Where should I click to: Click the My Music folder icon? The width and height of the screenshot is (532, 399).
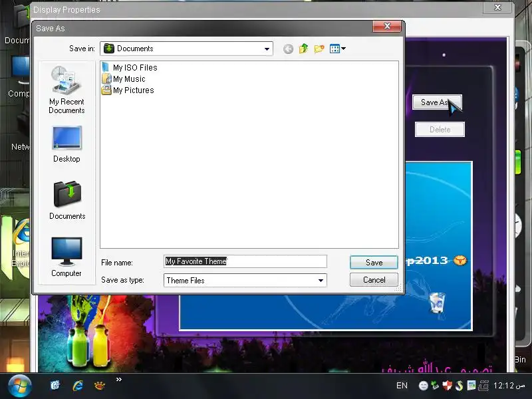[106, 78]
